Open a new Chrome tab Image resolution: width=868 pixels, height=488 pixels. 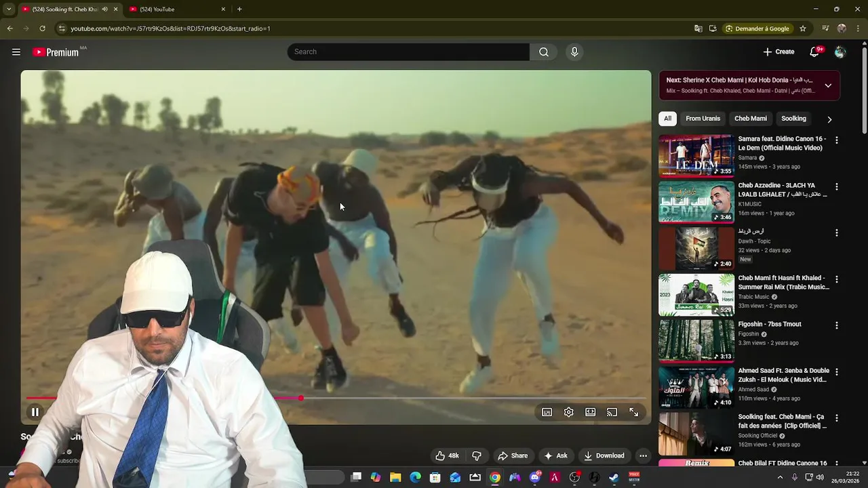[x=239, y=9]
